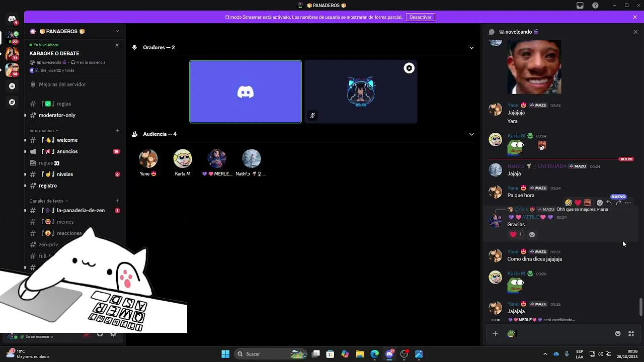Show hidden system tray icons chevron

tap(545, 354)
